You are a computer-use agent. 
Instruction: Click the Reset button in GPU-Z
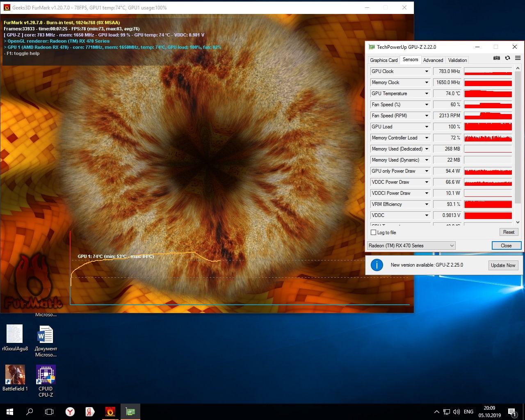[x=509, y=232]
